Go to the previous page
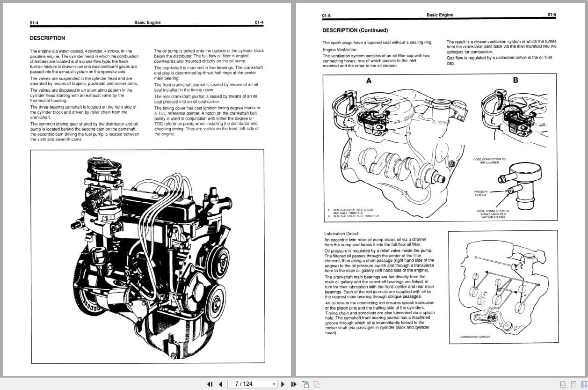588x390 pixels. 220,384
